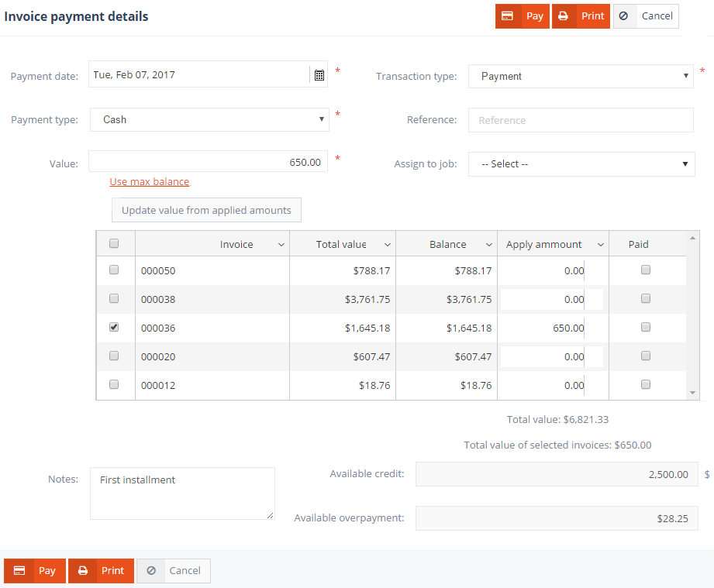This screenshot has height=588, width=714.
Task: Click the top Cancel circle icon
Action: point(624,16)
